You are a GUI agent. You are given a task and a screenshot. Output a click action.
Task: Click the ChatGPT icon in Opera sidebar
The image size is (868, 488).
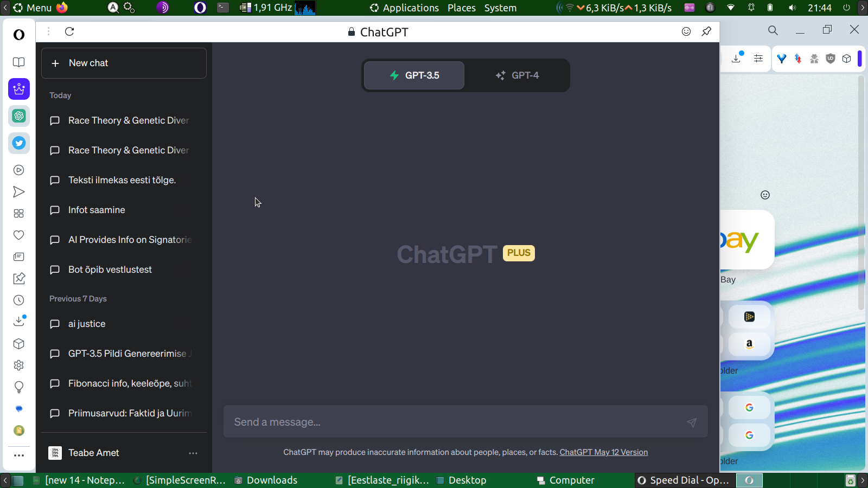click(x=19, y=116)
